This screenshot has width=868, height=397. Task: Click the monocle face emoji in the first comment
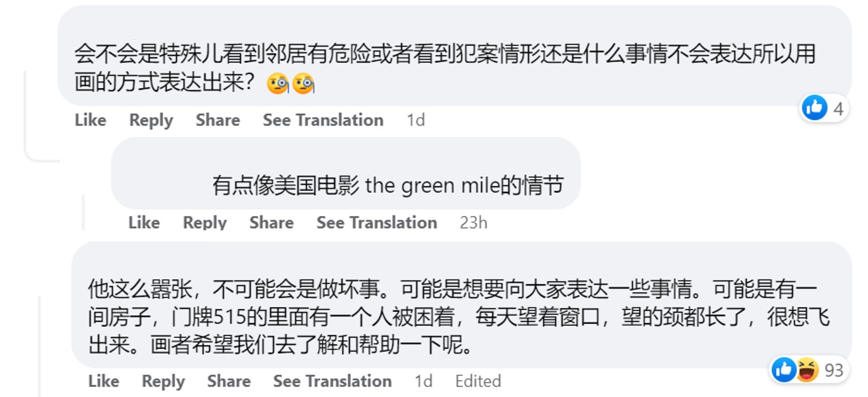278,84
